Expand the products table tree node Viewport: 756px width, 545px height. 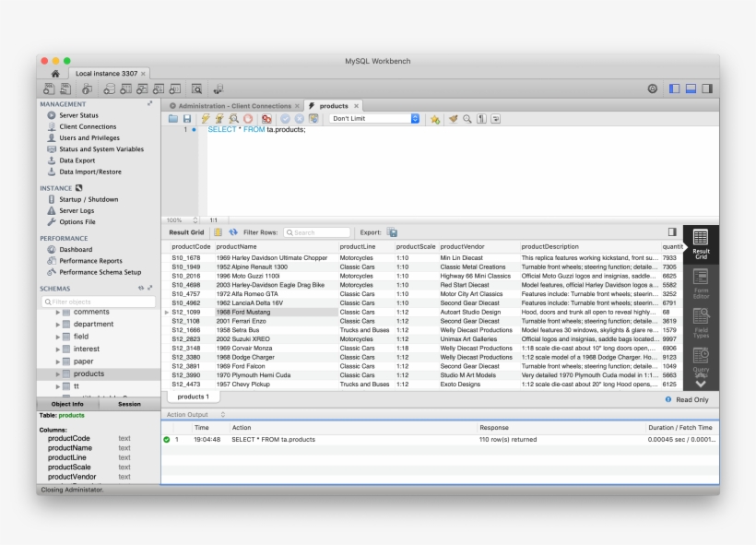click(x=57, y=373)
